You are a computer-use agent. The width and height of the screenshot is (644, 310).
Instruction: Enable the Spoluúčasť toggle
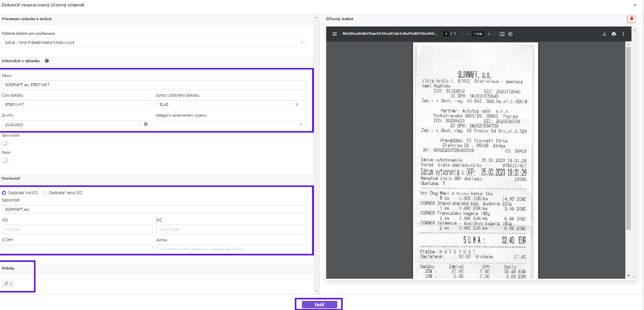[5, 143]
